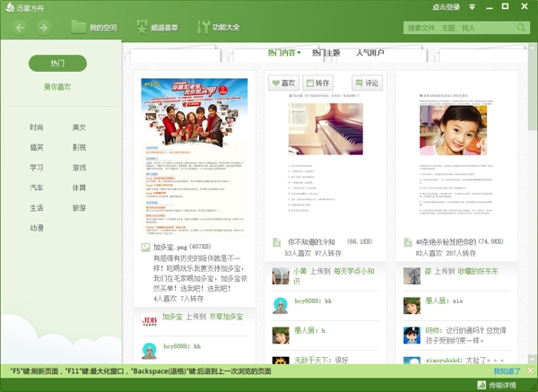Screen dimensions: 538x392
Task: Open xiaoyuhzkd commenter name
Action: click(443, 360)
